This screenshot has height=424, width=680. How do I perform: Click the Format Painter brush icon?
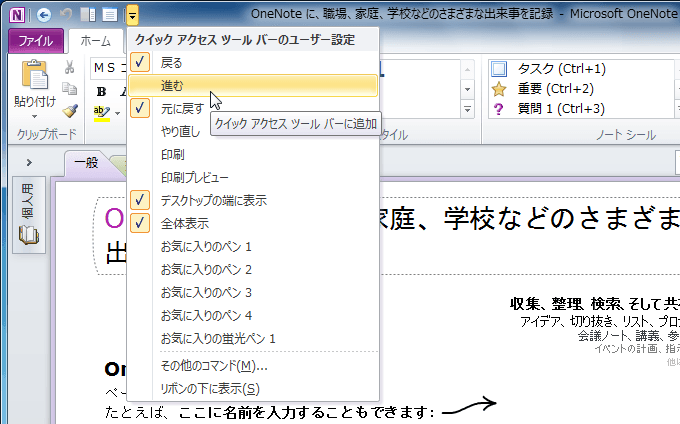70,111
